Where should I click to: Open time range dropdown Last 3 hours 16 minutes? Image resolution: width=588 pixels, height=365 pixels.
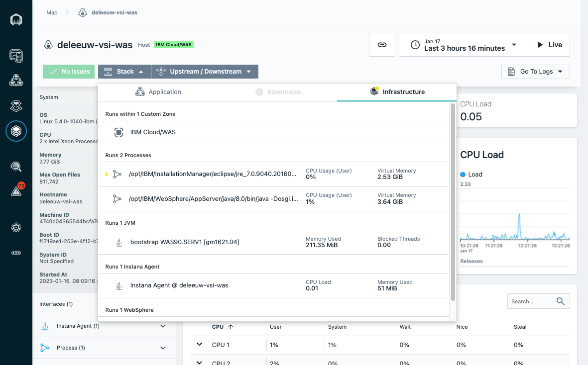tap(463, 45)
